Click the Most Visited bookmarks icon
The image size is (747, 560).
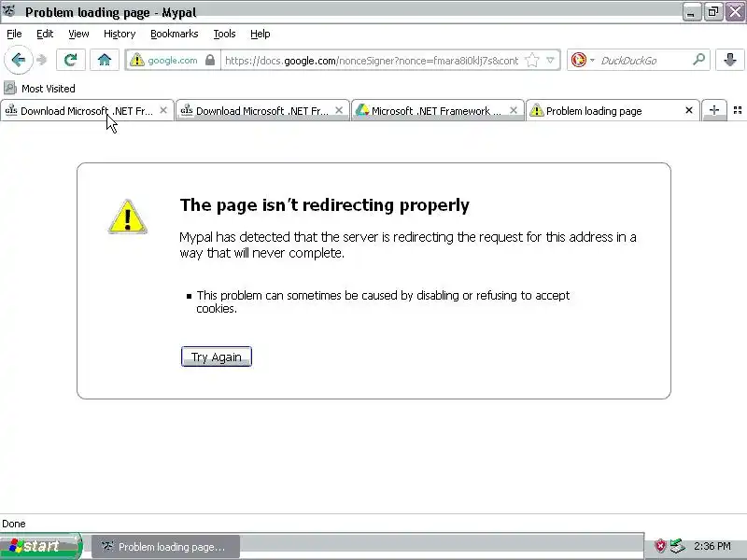click(9, 88)
